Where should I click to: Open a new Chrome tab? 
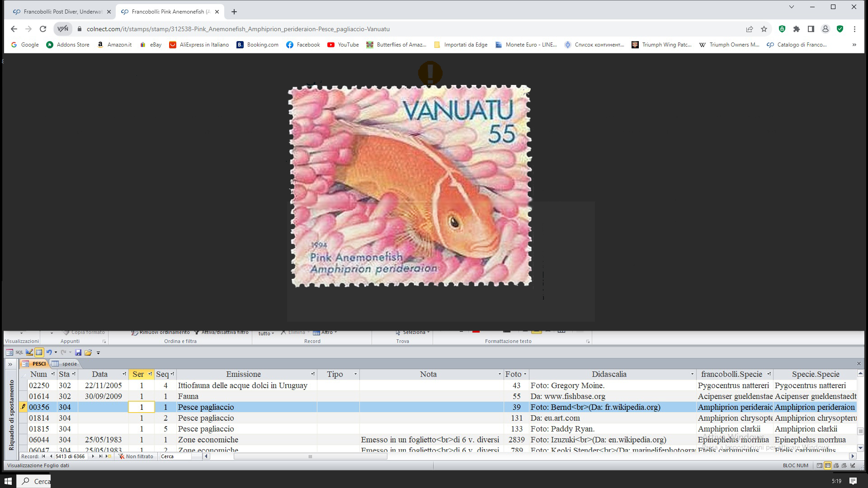234,12
